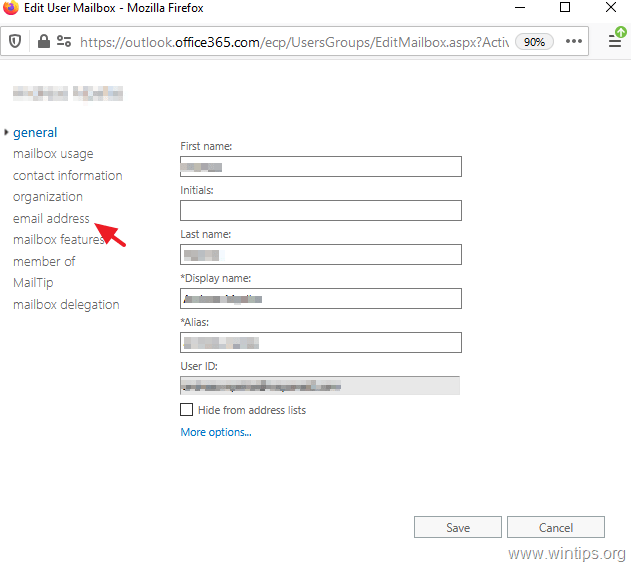631x564 pixels.
Task: Click the padlock site security icon
Action: [x=43, y=42]
